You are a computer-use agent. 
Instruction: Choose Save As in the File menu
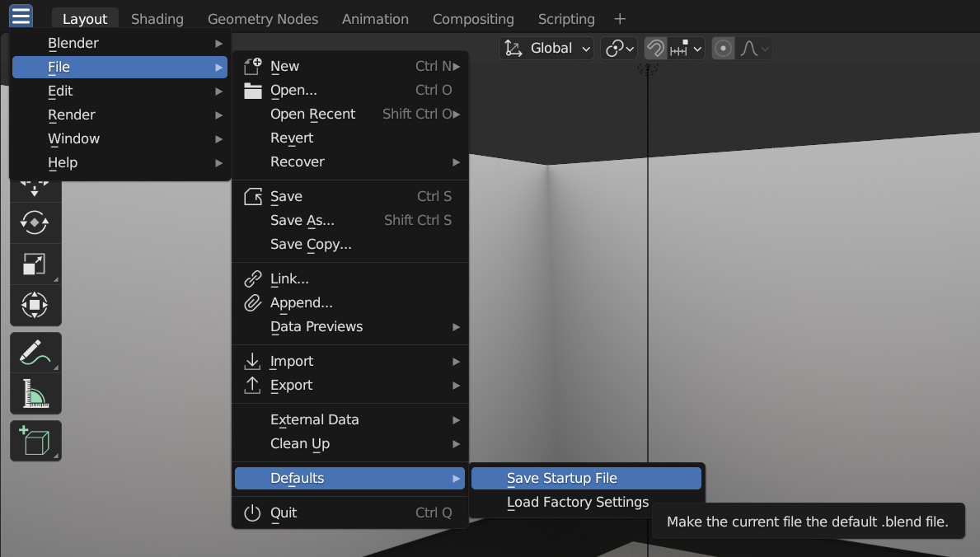pyautogui.click(x=302, y=220)
